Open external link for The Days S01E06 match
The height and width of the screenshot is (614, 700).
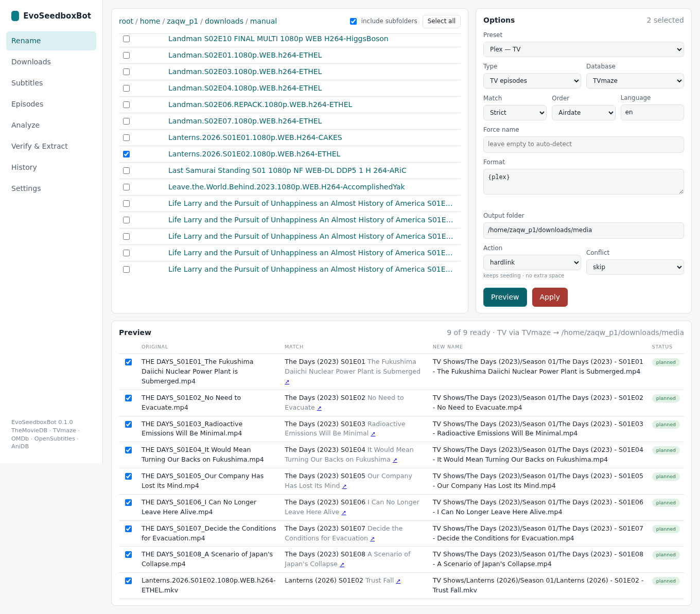coord(344,513)
